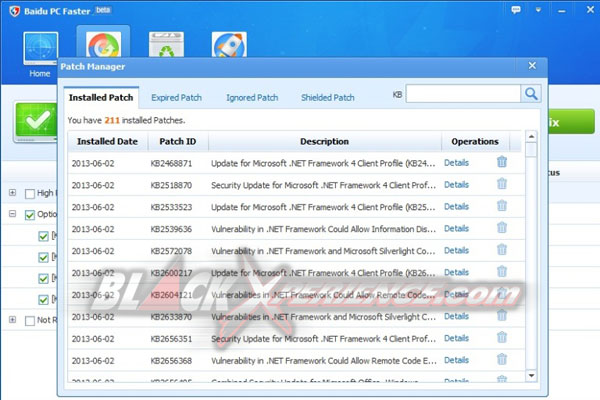Sort by Patch ID column header
The image size is (600, 400).
(178, 142)
